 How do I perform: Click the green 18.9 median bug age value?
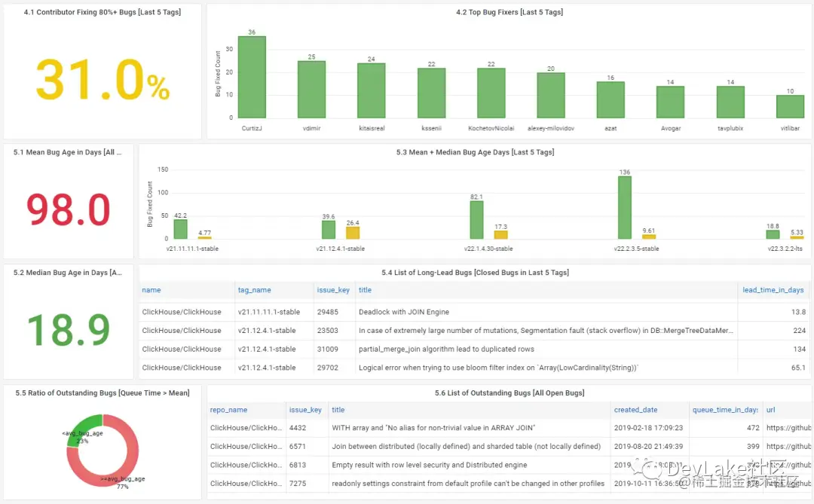68,330
